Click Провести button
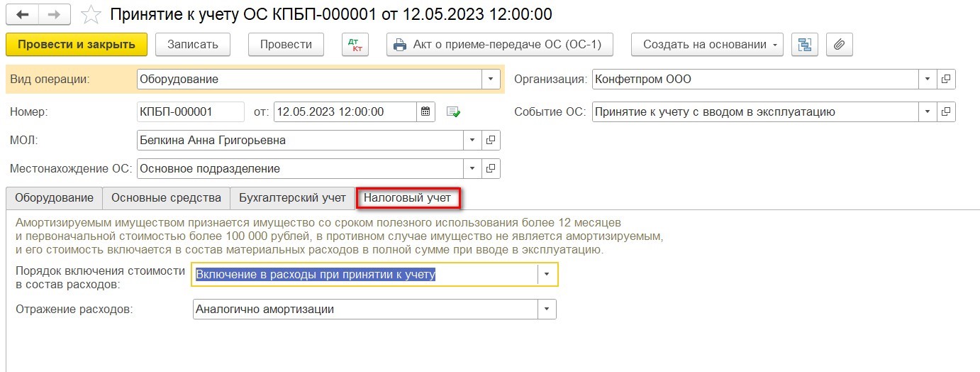The image size is (980, 372). [x=286, y=44]
